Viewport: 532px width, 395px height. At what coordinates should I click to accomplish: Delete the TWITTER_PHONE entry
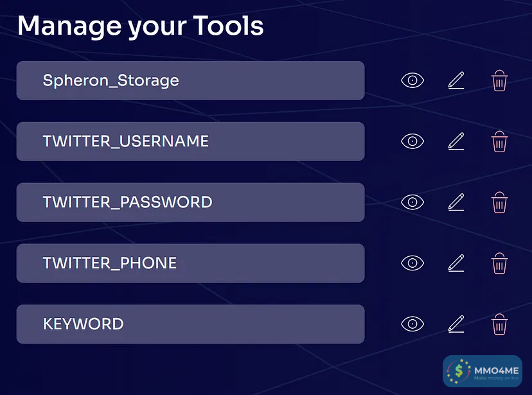(499, 263)
